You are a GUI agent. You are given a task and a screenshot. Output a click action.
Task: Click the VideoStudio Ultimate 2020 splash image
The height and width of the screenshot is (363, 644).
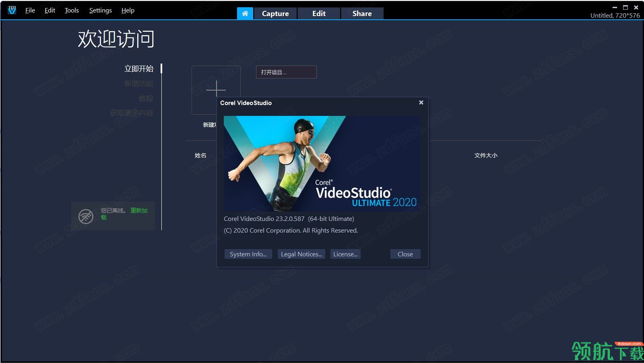322,163
